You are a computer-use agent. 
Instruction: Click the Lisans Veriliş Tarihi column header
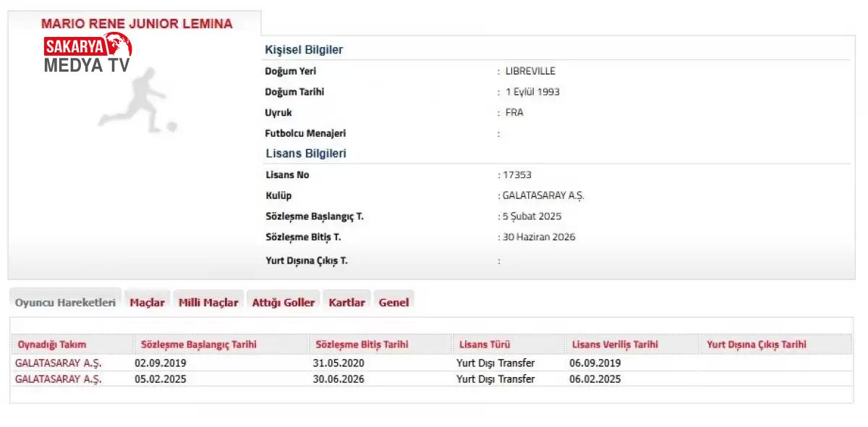(x=615, y=344)
